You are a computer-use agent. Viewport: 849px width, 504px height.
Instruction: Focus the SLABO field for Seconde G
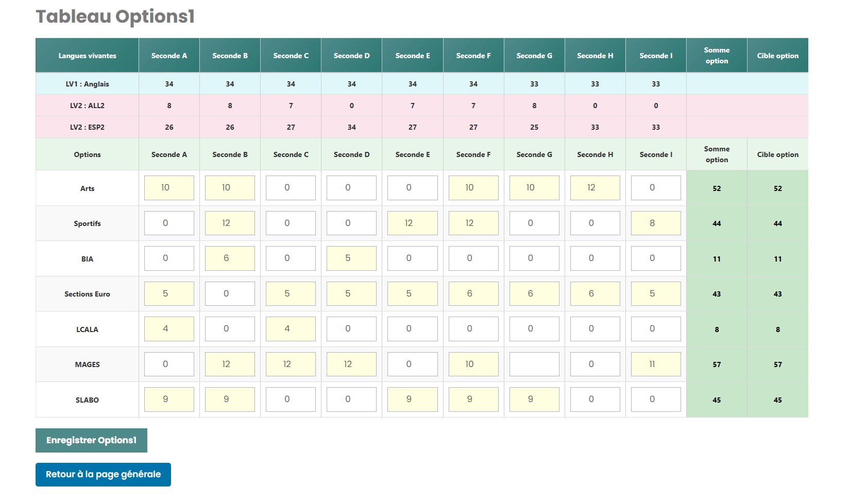coord(534,399)
